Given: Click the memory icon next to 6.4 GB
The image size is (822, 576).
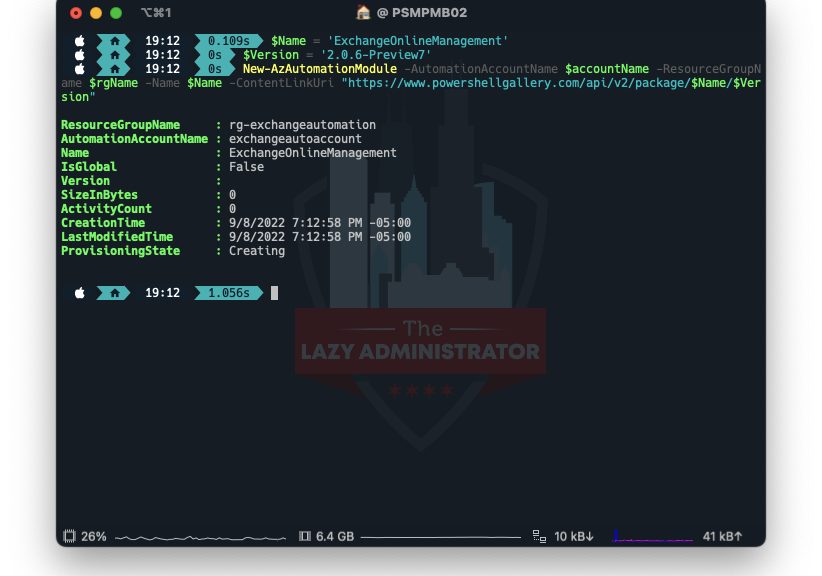Looking at the screenshot, I should point(305,536).
